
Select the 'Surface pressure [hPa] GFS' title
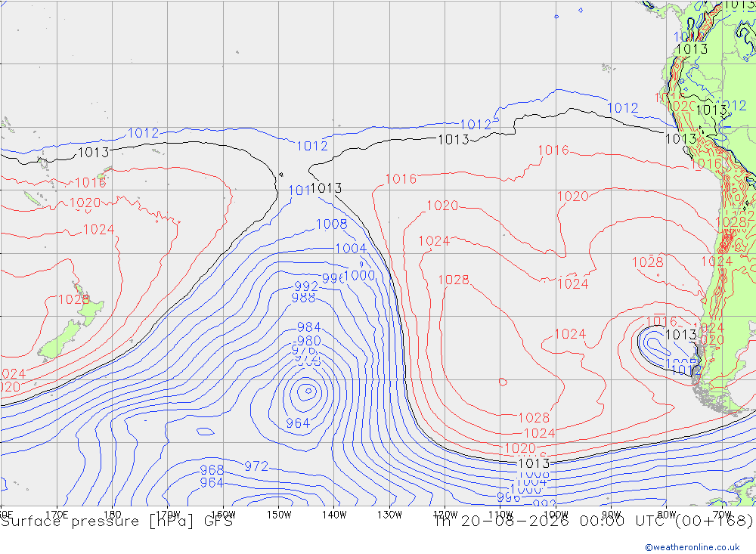pyautogui.click(x=116, y=522)
